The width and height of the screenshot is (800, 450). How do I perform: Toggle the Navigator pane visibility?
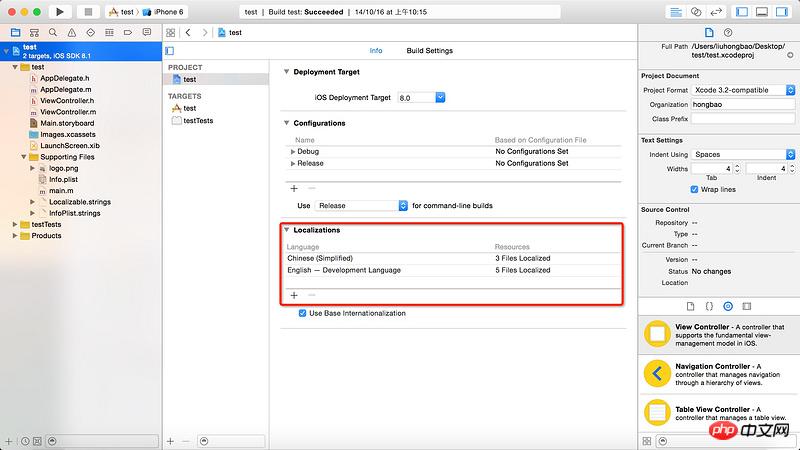pos(742,12)
